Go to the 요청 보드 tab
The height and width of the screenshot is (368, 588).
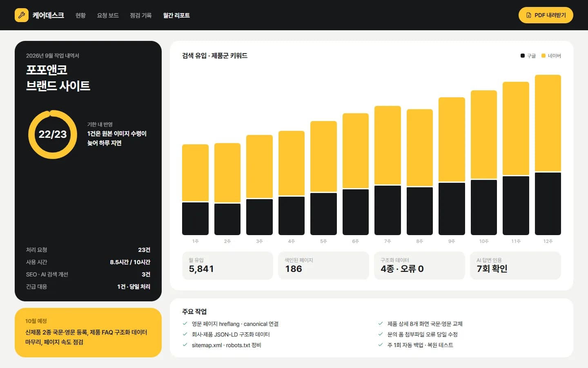[108, 15]
